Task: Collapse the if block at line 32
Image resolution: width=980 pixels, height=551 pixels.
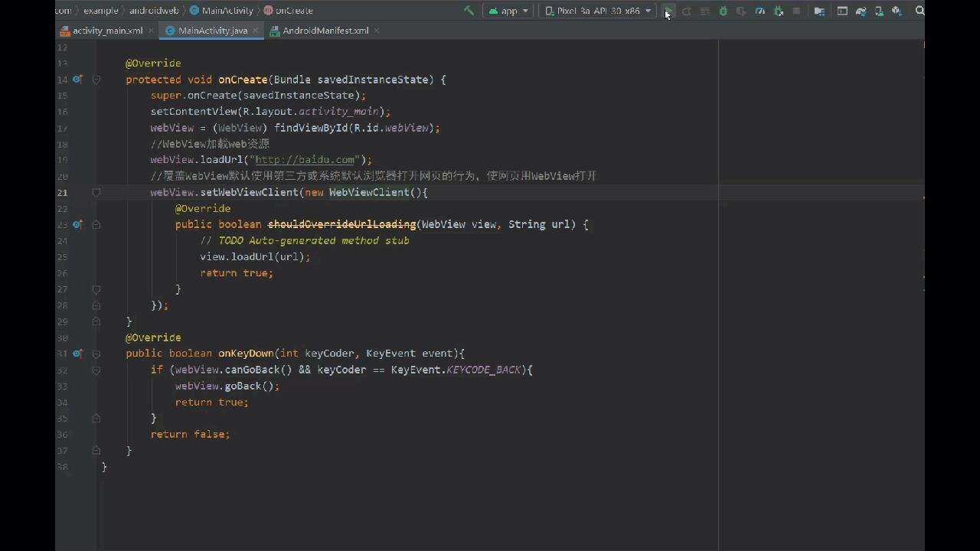Action: click(96, 370)
